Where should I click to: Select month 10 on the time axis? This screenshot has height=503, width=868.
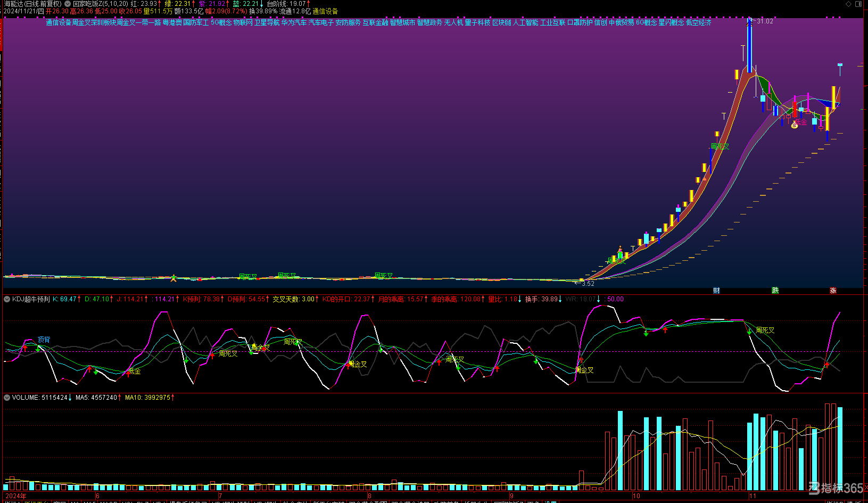pos(636,496)
